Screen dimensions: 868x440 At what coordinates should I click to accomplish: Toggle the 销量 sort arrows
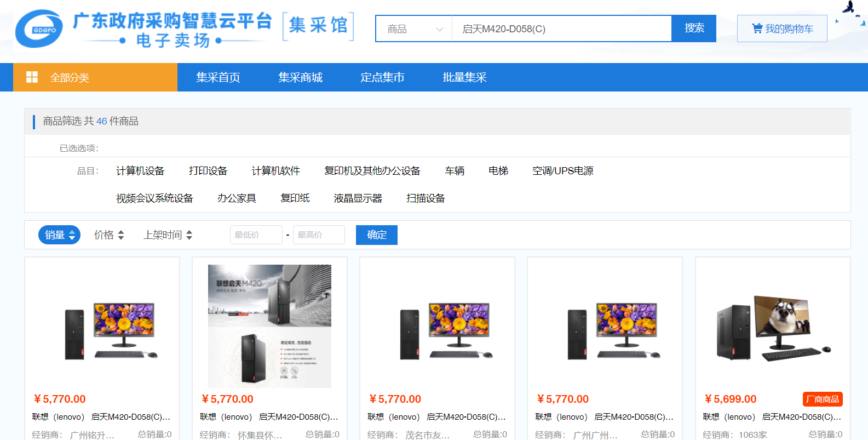click(72, 235)
